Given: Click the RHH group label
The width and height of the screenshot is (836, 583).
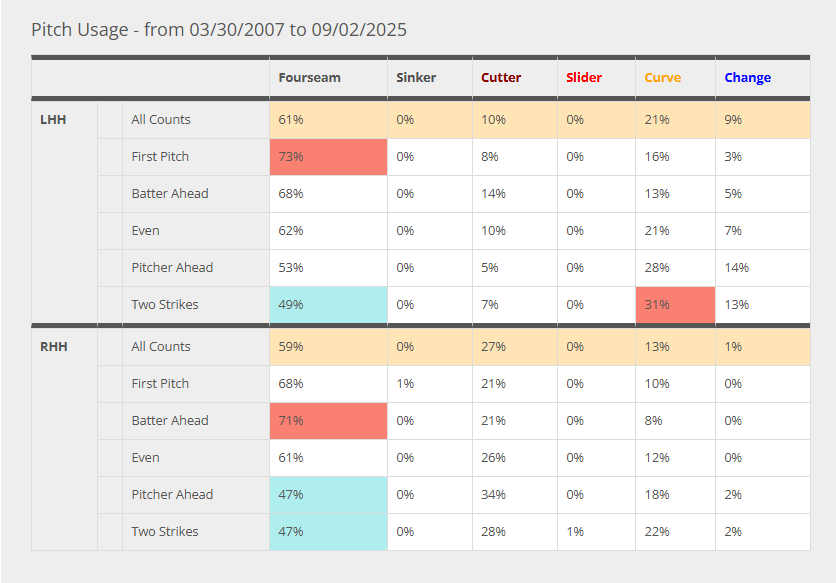Looking at the screenshot, I should [53, 347].
